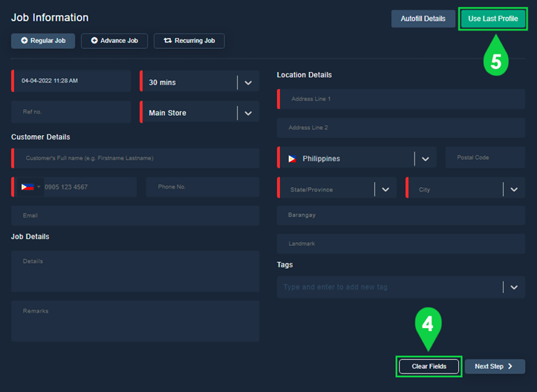Click the Landmark field

401,244
